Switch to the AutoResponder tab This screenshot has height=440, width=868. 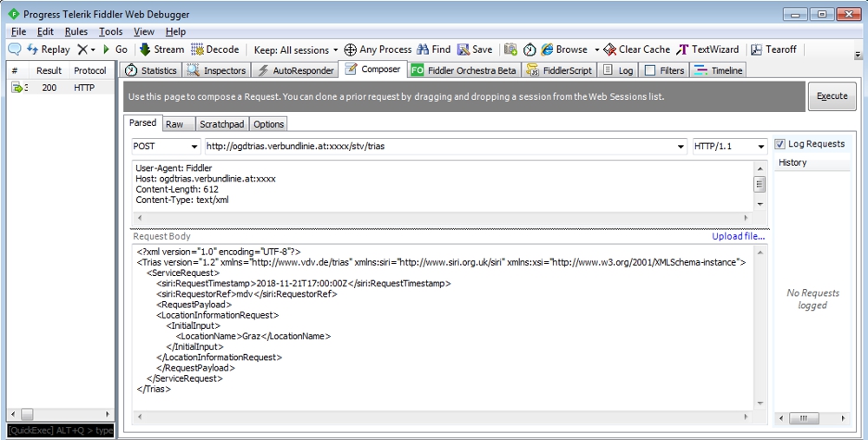(x=296, y=70)
